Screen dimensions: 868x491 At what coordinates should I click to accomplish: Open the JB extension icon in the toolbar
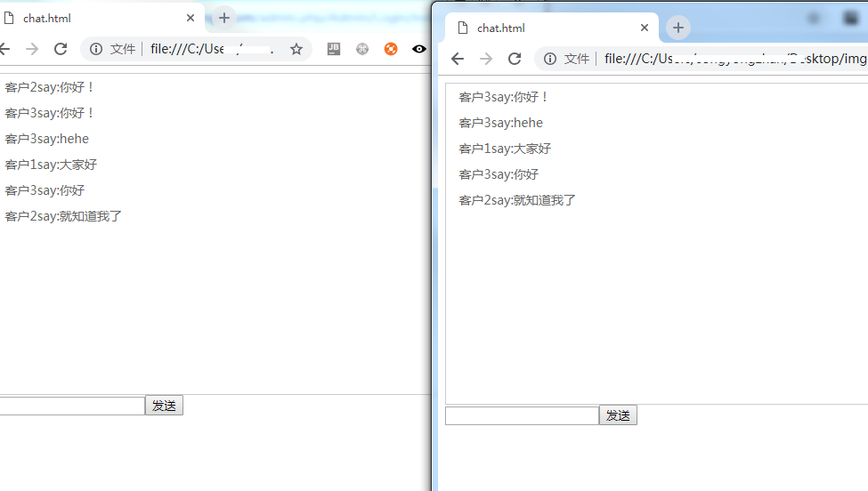click(334, 49)
